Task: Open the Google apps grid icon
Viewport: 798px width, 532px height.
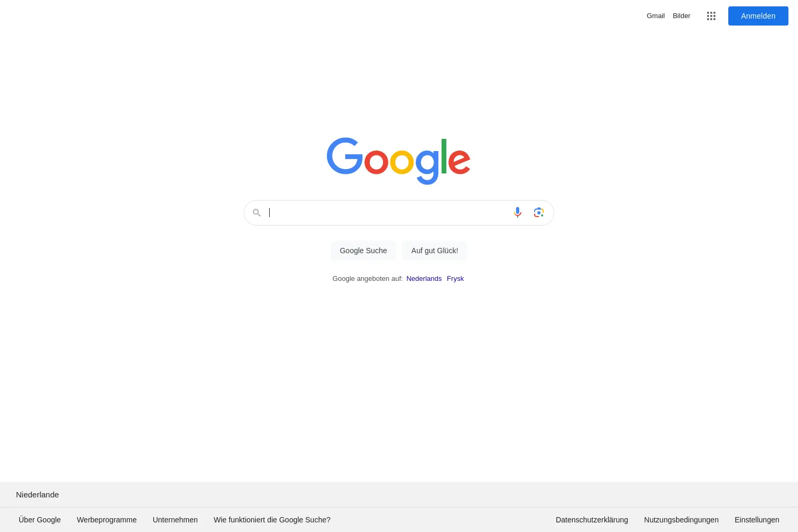Action: (711, 16)
